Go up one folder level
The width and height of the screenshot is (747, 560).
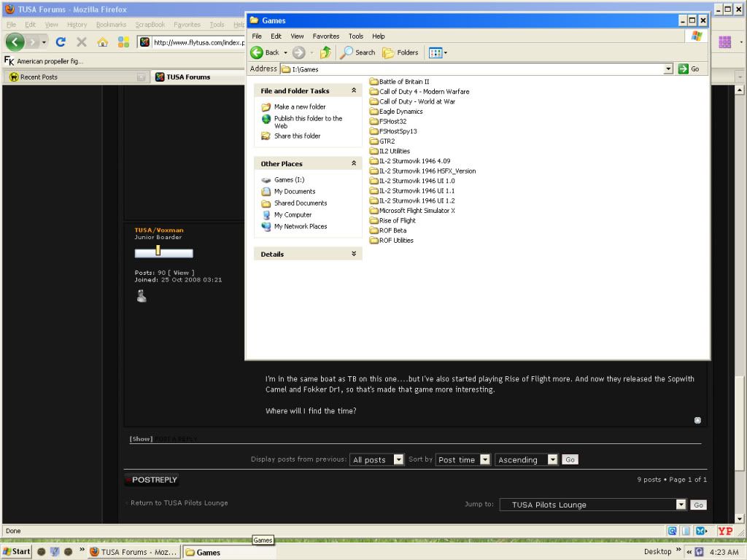tap(325, 52)
